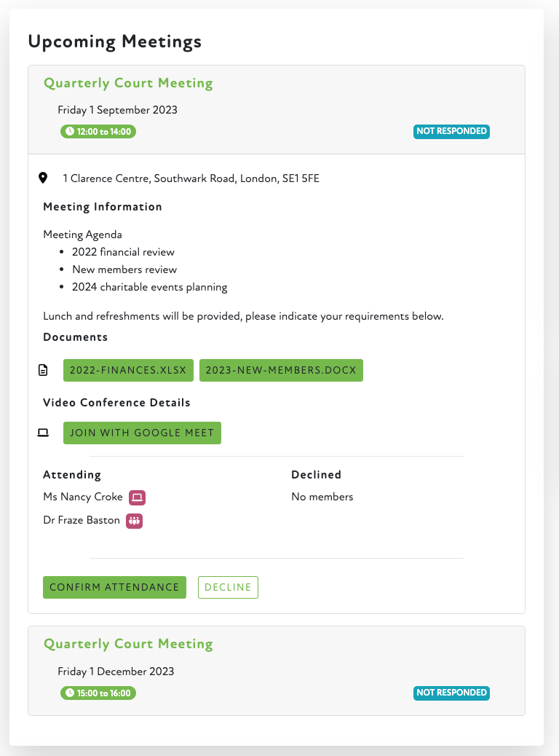559x756 pixels.
Task: Click Fraze Baston's in-person attendance icon
Action: (x=134, y=521)
